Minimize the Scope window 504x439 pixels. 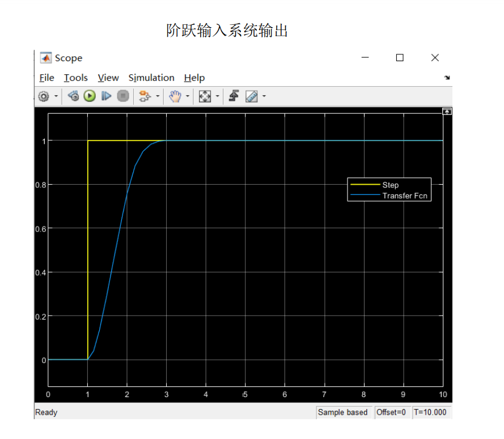[x=365, y=57]
